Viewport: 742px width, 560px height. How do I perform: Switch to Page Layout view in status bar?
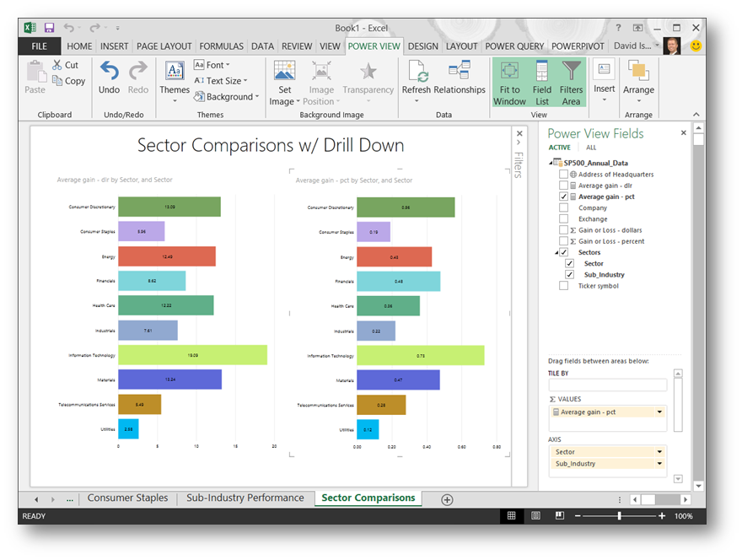[535, 516]
